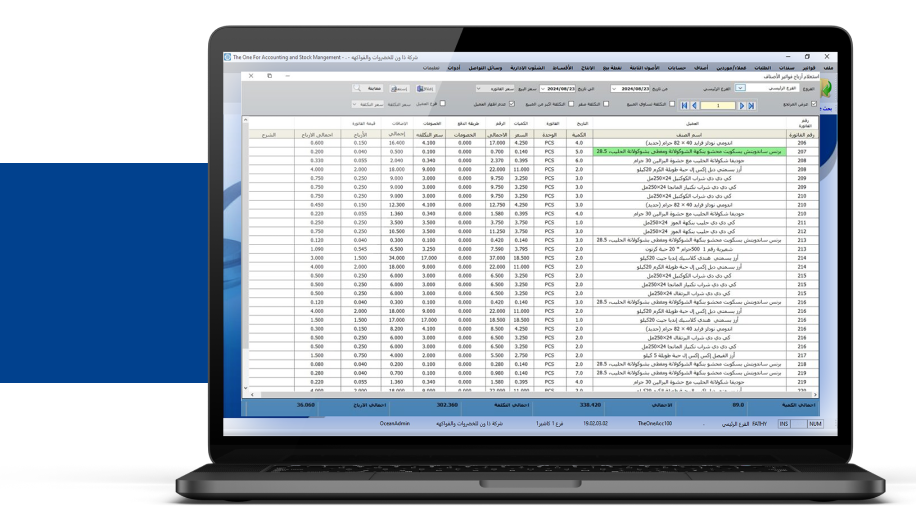
Task: Uncheck عدم اظهار العميل checkbox
Action: pyautogui.click(x=512, y=104)
